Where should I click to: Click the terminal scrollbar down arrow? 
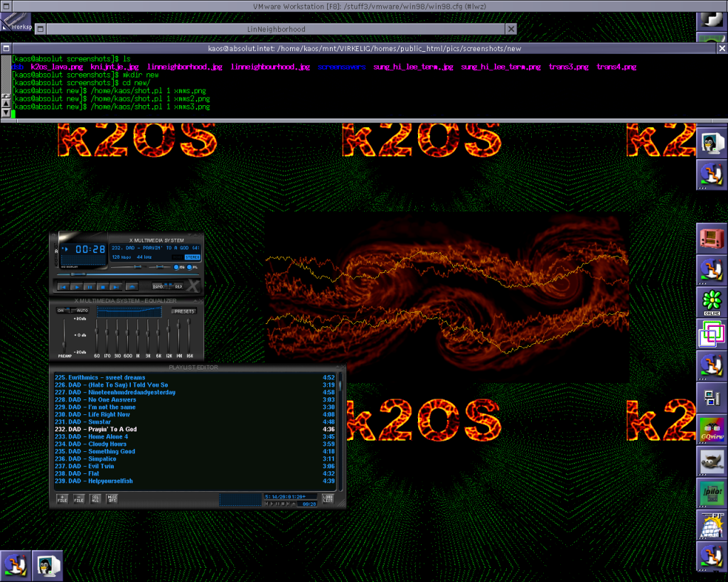6,112
